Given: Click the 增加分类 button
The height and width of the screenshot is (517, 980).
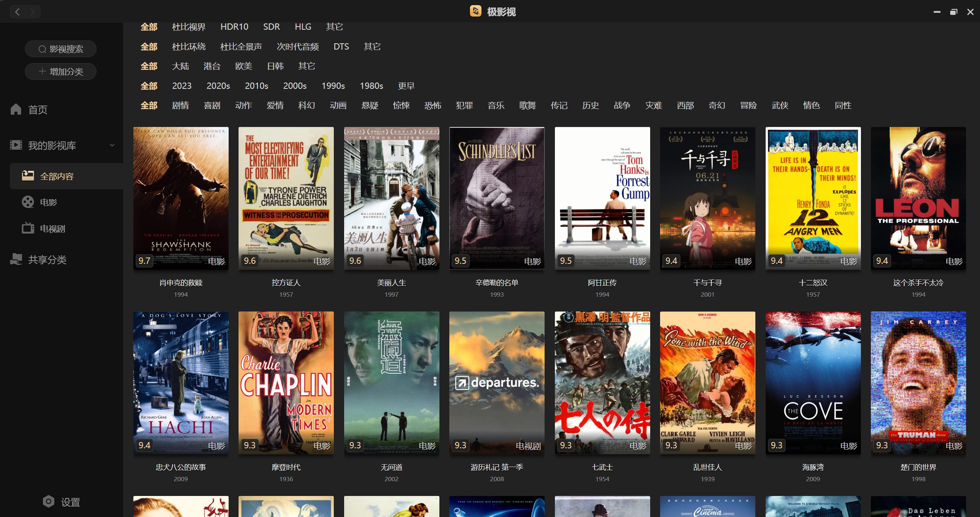Looking at the screenshot, I should point(61,71).
